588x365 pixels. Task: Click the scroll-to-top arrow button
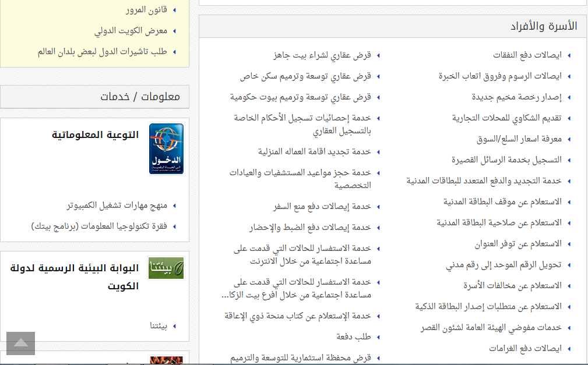click(x=21, y=343)
